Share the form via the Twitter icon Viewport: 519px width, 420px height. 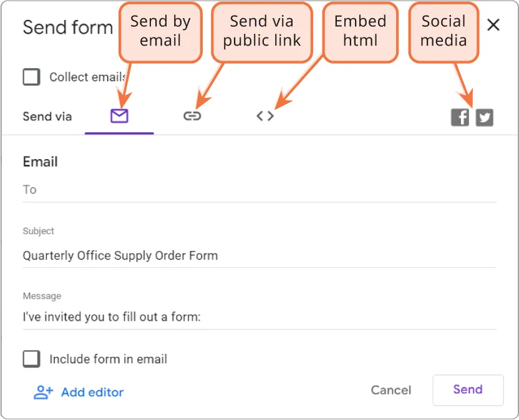coord(485,117)
